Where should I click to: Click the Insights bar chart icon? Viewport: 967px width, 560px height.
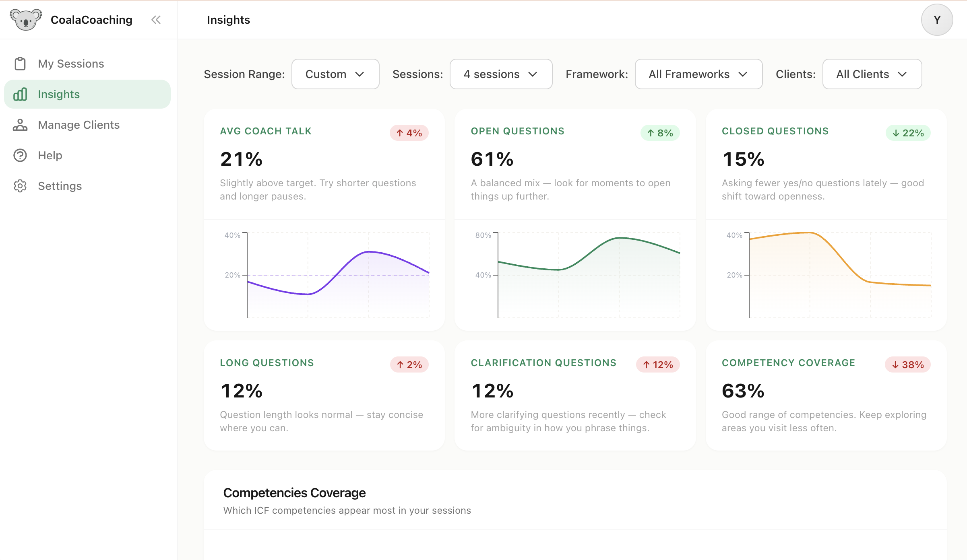20,94
